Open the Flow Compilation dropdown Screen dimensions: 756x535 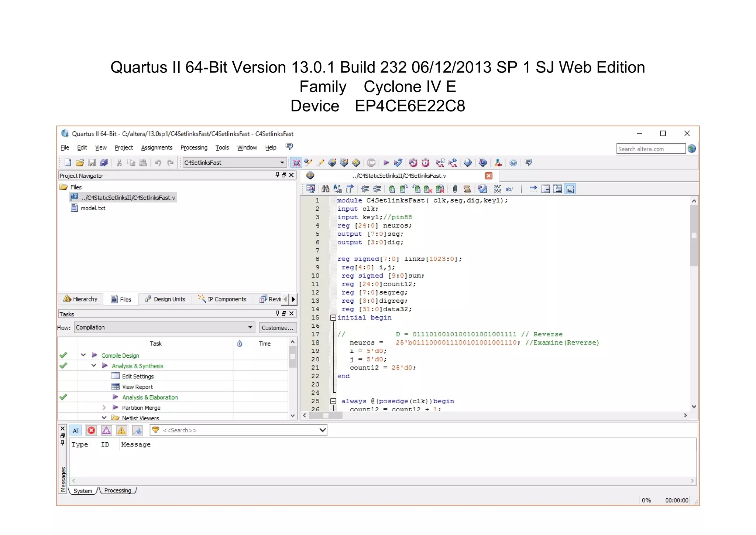[x=250, y=327]
